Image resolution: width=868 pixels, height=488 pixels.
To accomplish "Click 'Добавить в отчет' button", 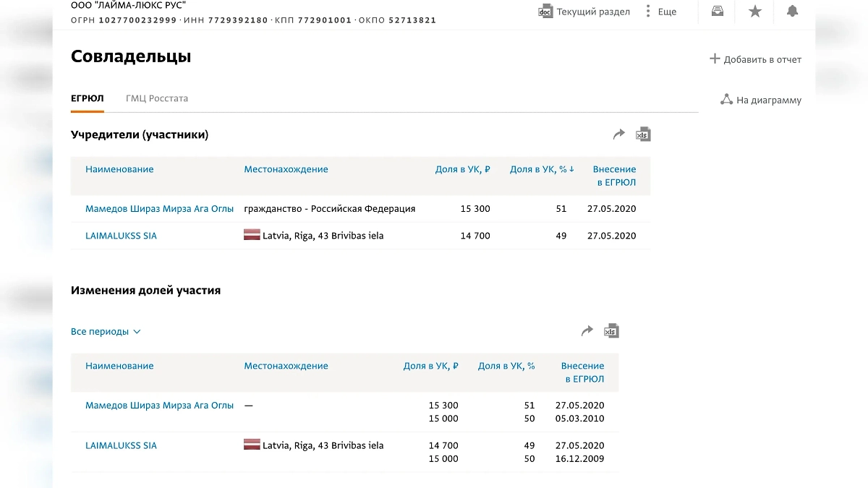I will (755, 59).
